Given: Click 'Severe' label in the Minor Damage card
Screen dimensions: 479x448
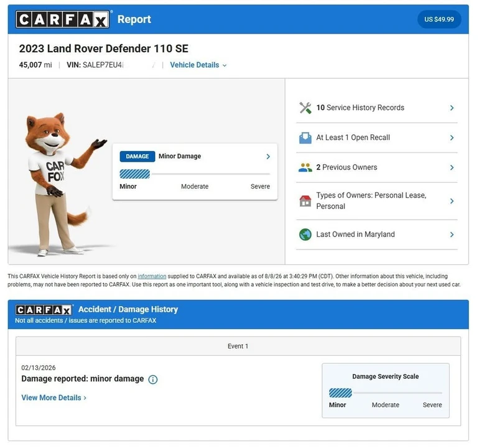Looking at the screenshot, I should pos(260,187).
